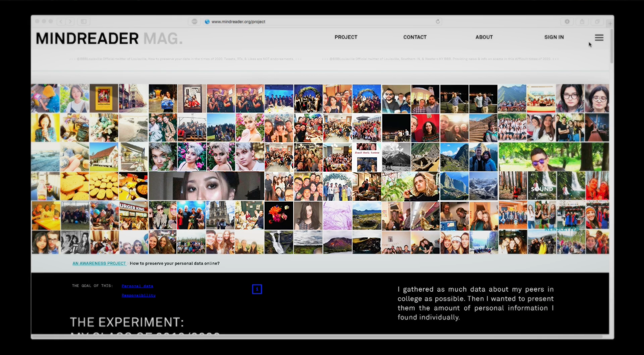Open the waterfall photo labeled SOUND
The image size is (644, 355).
pyautogui.click(x=542, y=186)
